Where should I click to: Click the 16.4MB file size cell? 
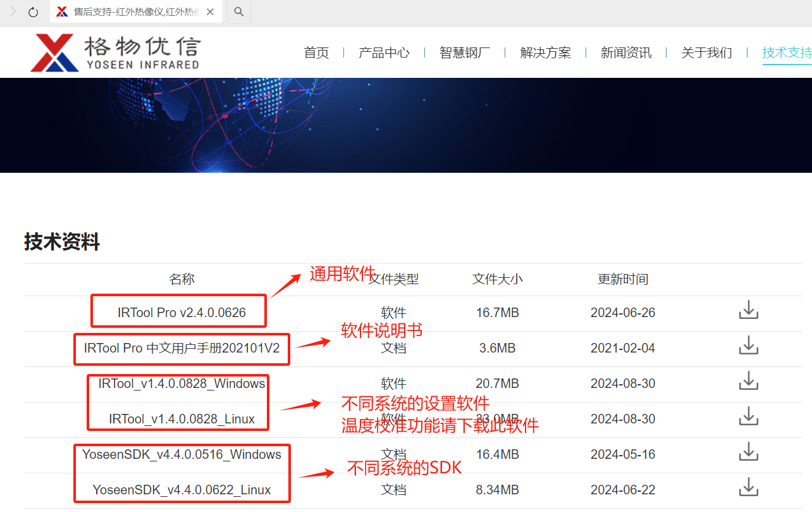click(x=497, y=454)
